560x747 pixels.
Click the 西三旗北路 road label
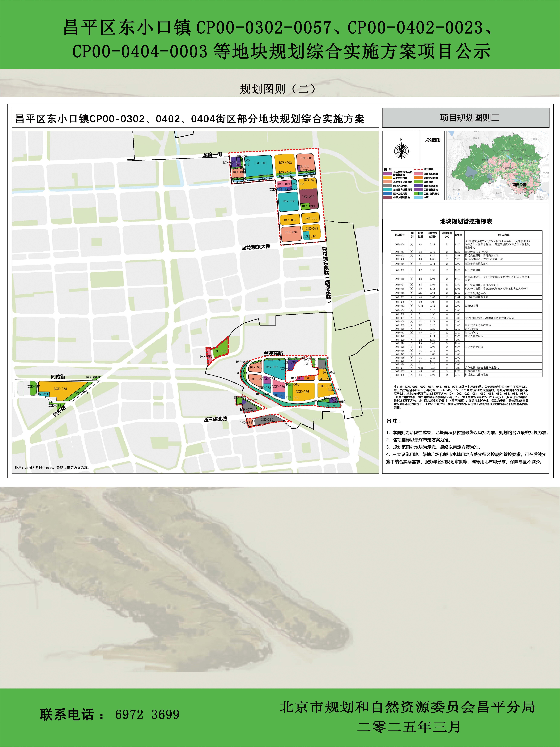[215, 419]
